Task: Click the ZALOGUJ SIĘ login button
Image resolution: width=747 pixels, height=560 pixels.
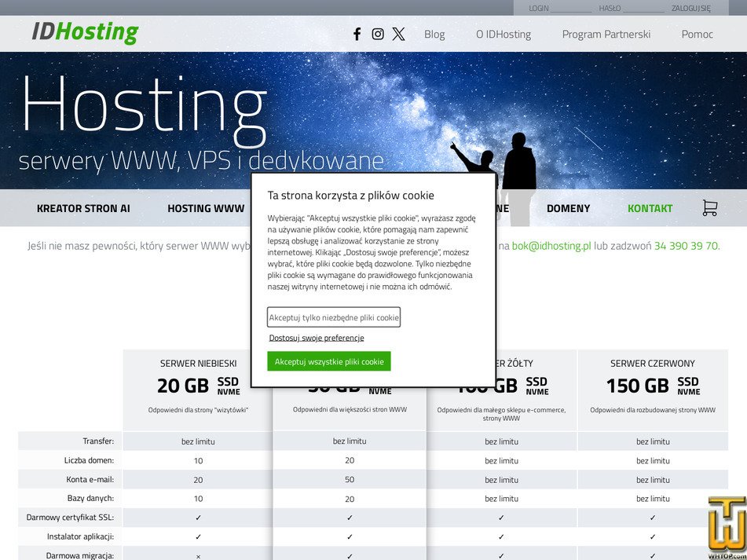Action: pyautogui.click(x=690, y=8)
